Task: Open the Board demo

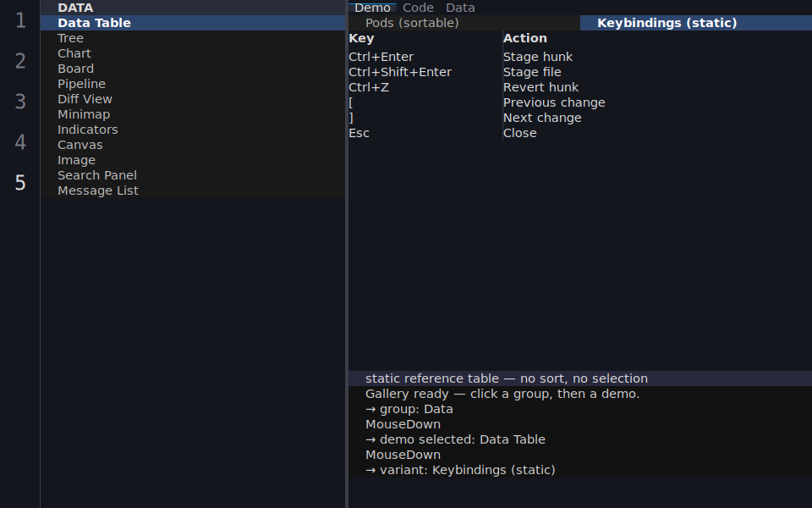Action: [193, 69]
